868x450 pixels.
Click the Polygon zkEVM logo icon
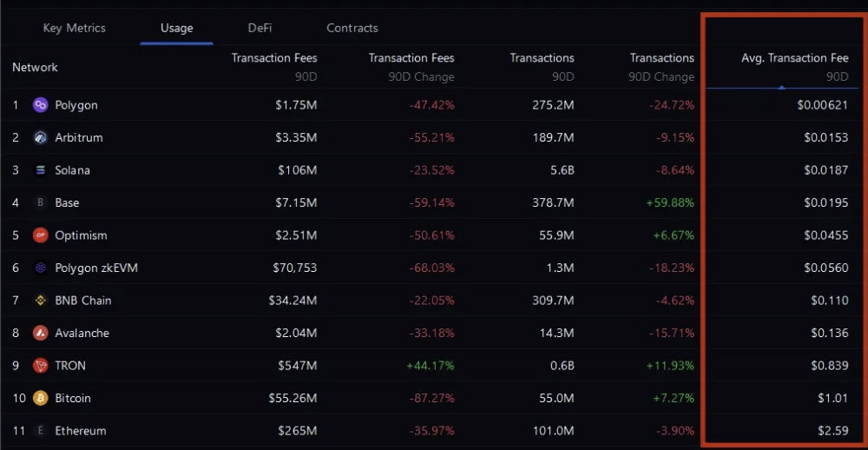(x=41, y=268)
